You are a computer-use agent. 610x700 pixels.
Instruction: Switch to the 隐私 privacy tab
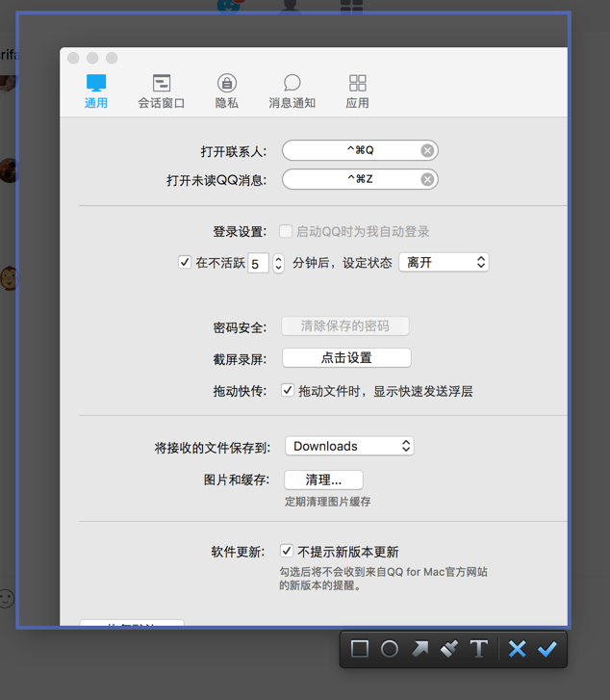click(227, 91)
